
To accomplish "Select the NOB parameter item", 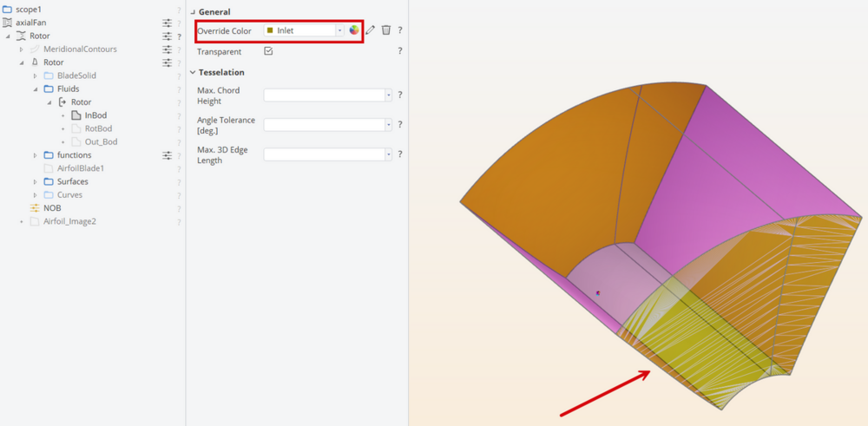I will click(53, 208).
